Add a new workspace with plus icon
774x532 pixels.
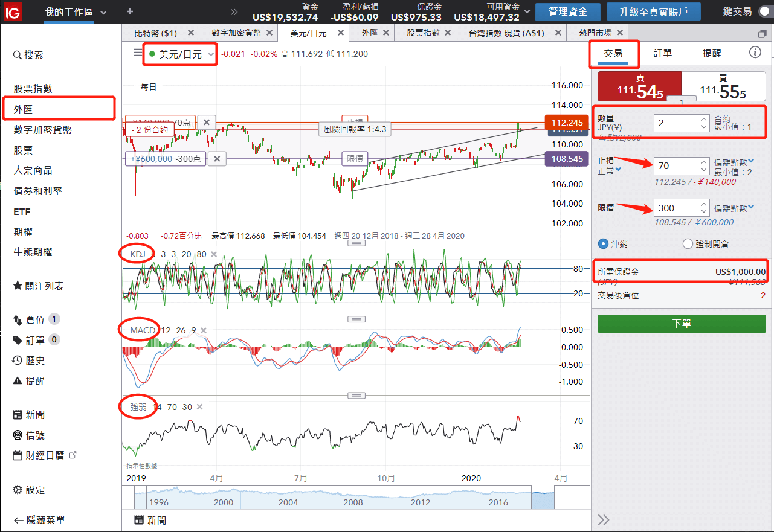click(x=130, y=12)
